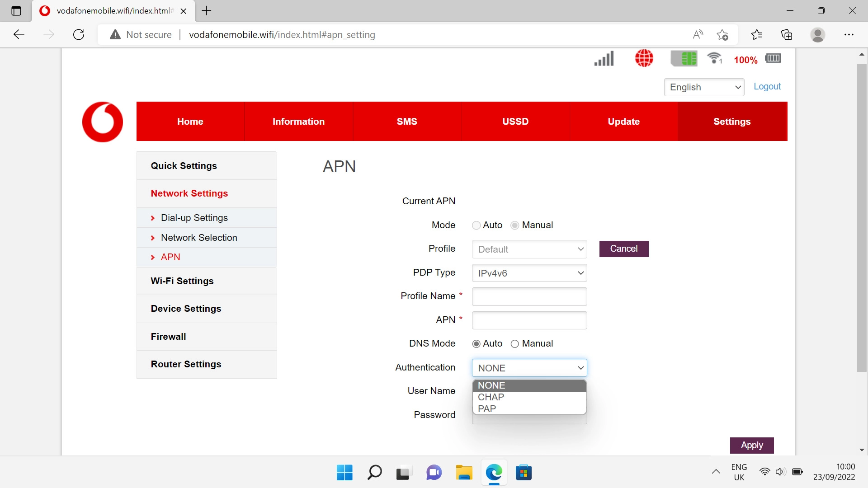868x488 pixels.
Task: Click the refresh icon in the browser toolbar
Action: tap(79, 34)
